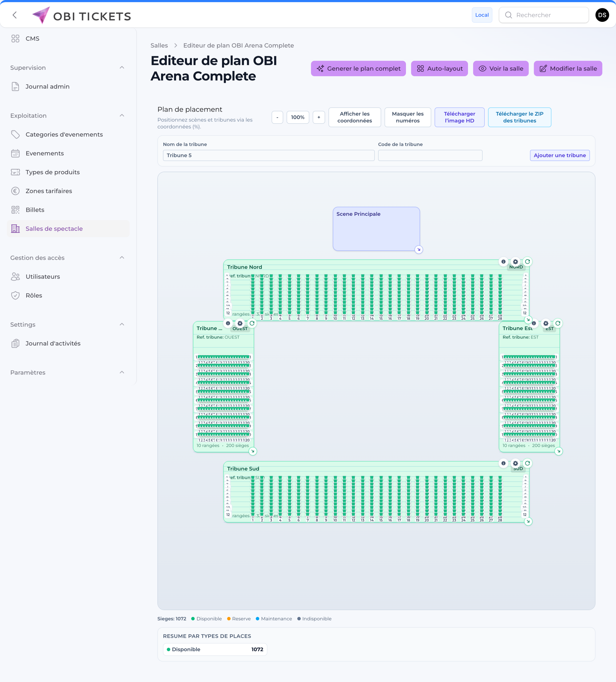The width and height of the screenshot is (616, 682).
Task: Click Télécharger le ZIP des tribunes
Action: click(x=520, y=117)
